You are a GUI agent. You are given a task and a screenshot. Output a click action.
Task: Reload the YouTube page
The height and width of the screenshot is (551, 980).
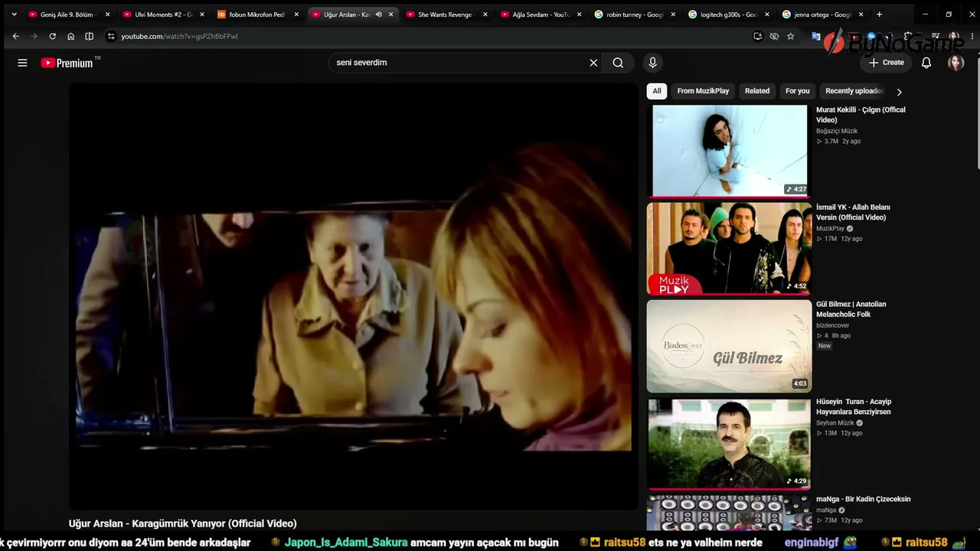[x=52, y=36]
